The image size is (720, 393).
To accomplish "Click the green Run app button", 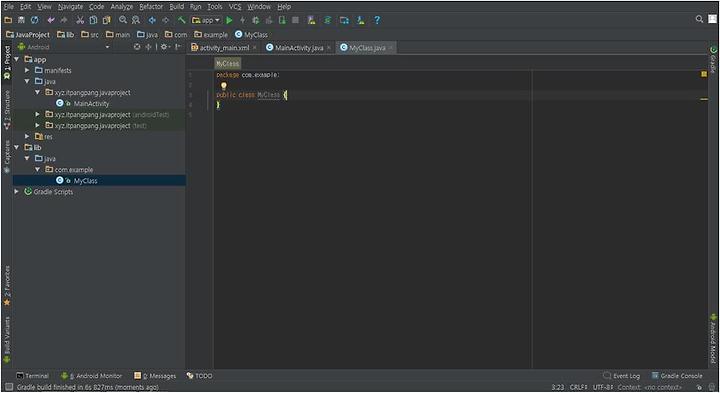I will [229, 20].
